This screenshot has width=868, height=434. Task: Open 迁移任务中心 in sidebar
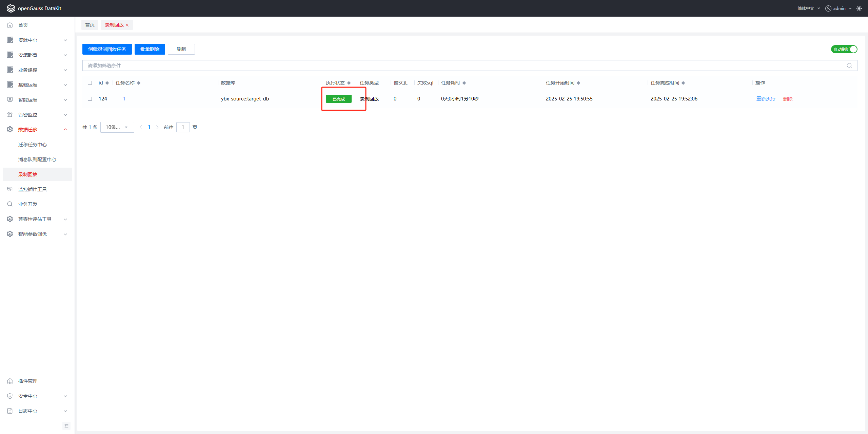[33, 145]
